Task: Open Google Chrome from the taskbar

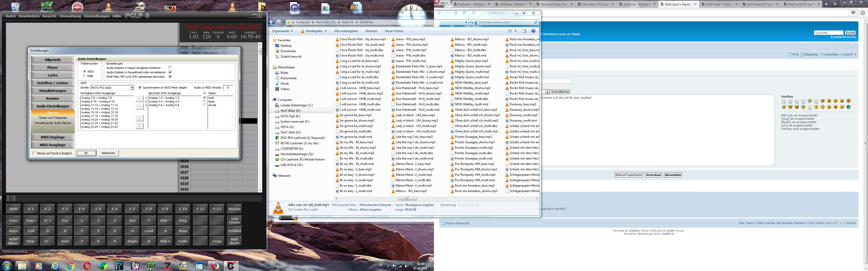Action: click(x=71, y=266)
